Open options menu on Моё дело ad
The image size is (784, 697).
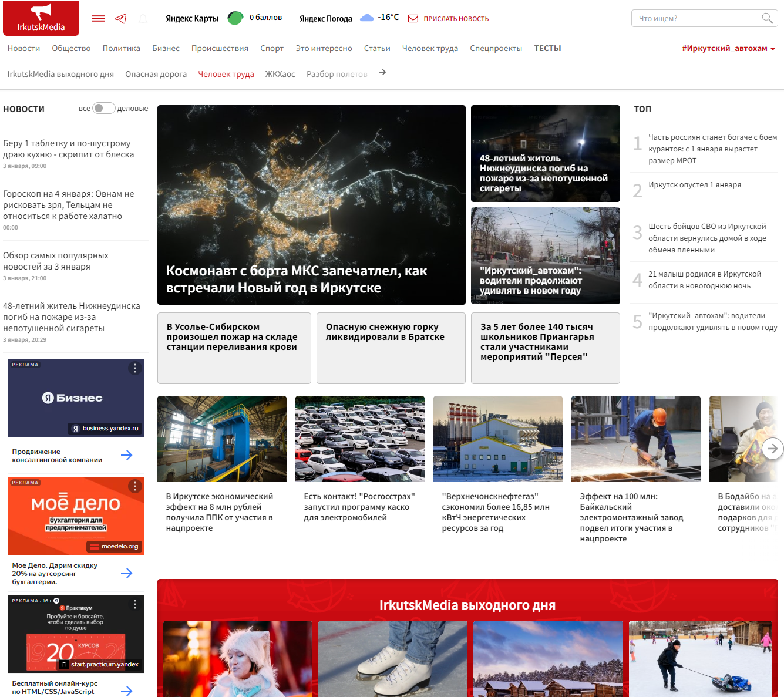(x=135, y=486)
